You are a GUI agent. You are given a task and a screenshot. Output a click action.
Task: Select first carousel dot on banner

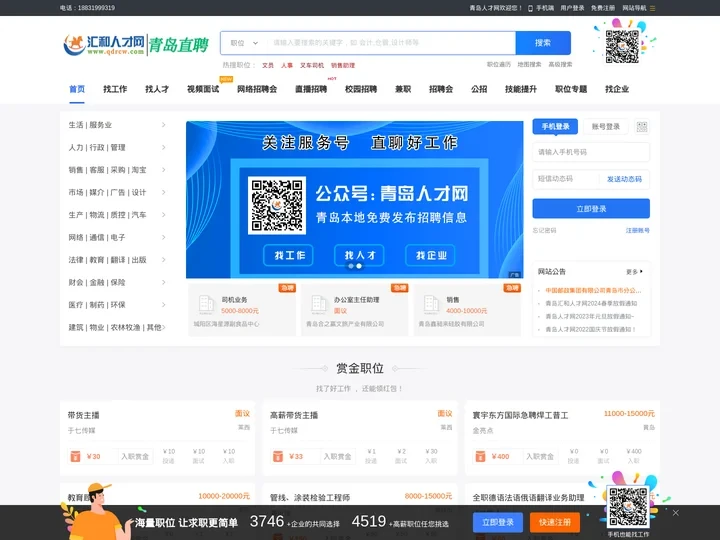351,266
